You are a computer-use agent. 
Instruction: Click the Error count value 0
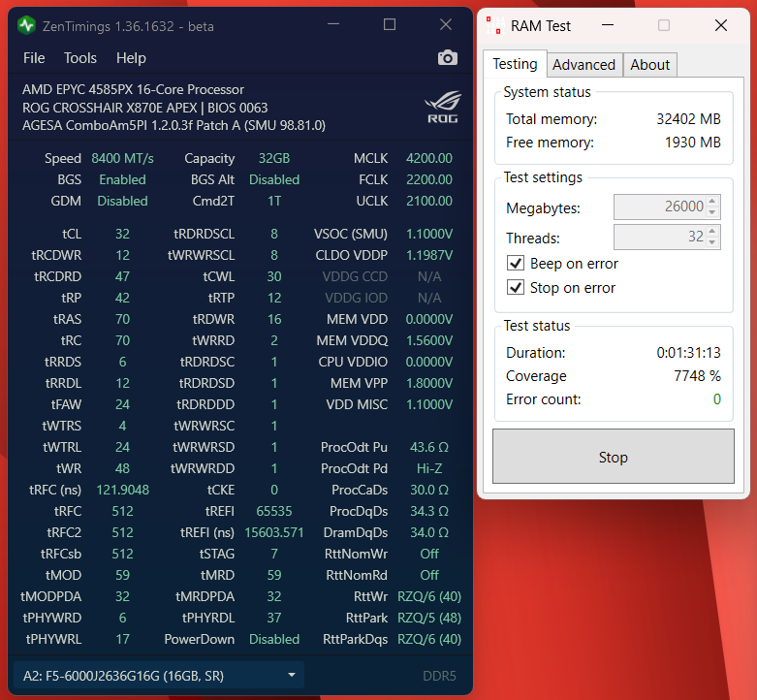[717, 399]
